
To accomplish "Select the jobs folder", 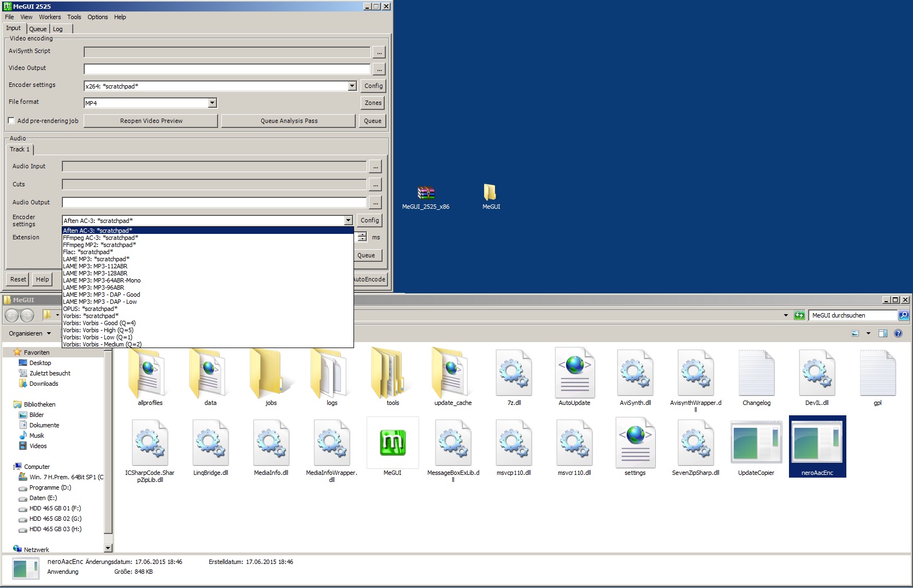I will pyautogui.click(x=271, y=377).
